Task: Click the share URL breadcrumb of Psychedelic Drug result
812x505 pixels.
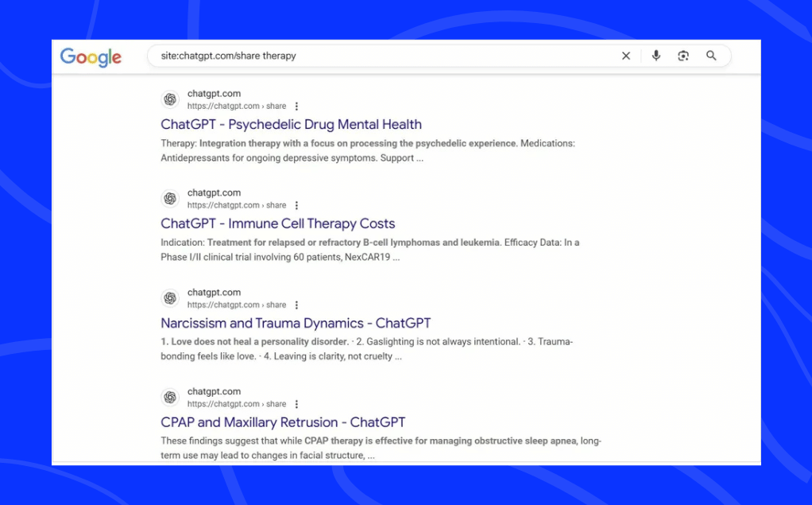Action: click(x=237, y=106)
